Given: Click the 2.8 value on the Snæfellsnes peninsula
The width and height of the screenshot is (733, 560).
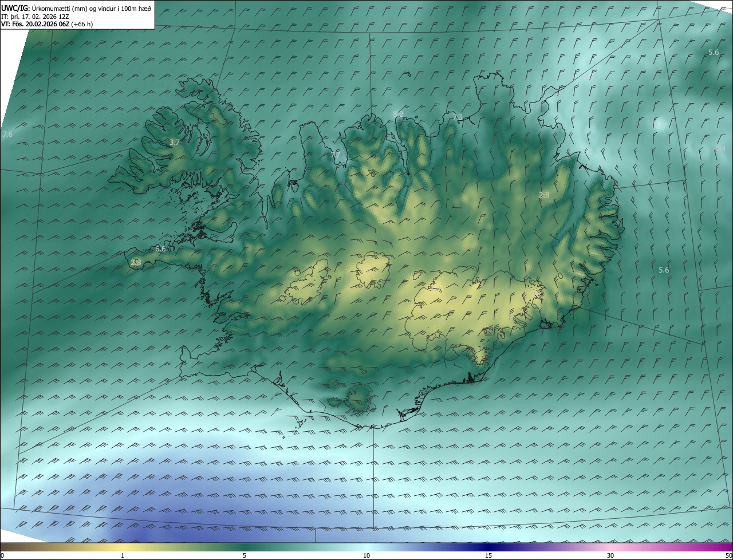Looking at the screenshot, I should (136, 263).
